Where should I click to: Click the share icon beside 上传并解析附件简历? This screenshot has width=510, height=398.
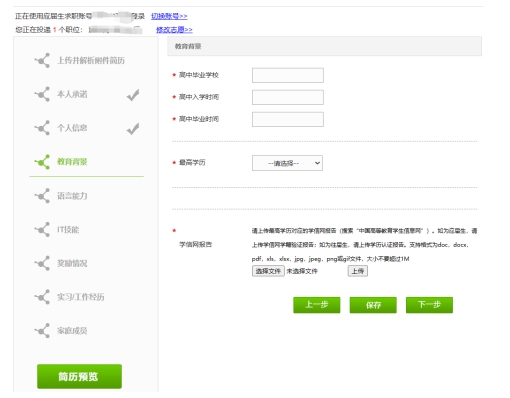(x=42, y=60)
